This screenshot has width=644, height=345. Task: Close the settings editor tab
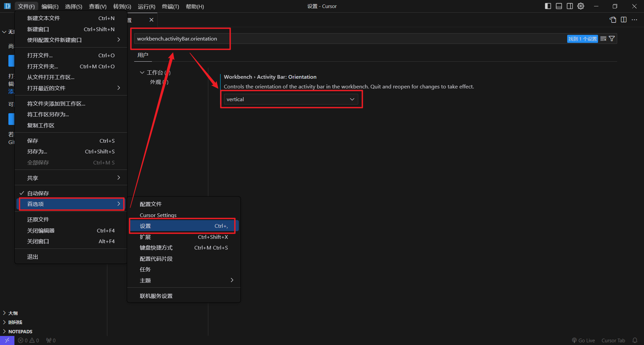(151, 20)
